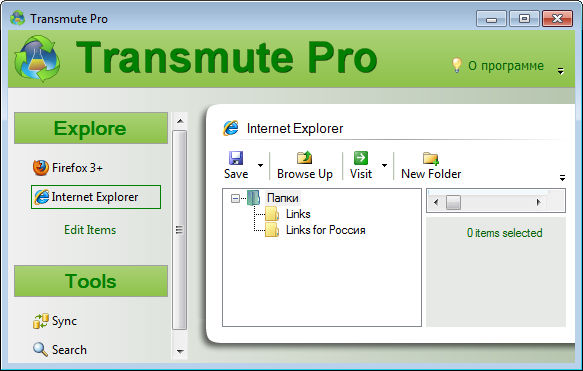583x371 pixels.
Task: Click the Visit green arrow icon
Action: [x=361, y=158]
